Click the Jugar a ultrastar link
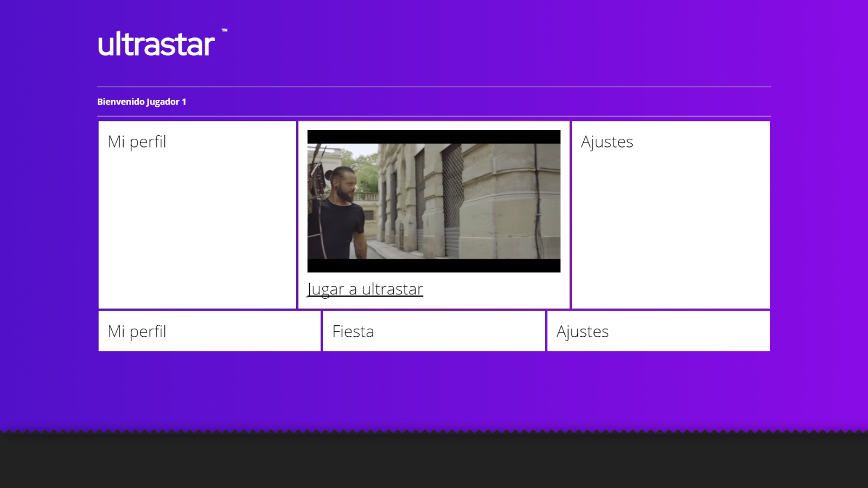Viewport: 868px width, 488px height. 365,289
